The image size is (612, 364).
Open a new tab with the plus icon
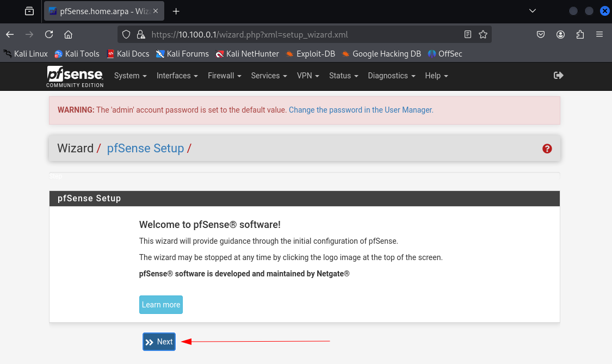click(x=176, y=11)
